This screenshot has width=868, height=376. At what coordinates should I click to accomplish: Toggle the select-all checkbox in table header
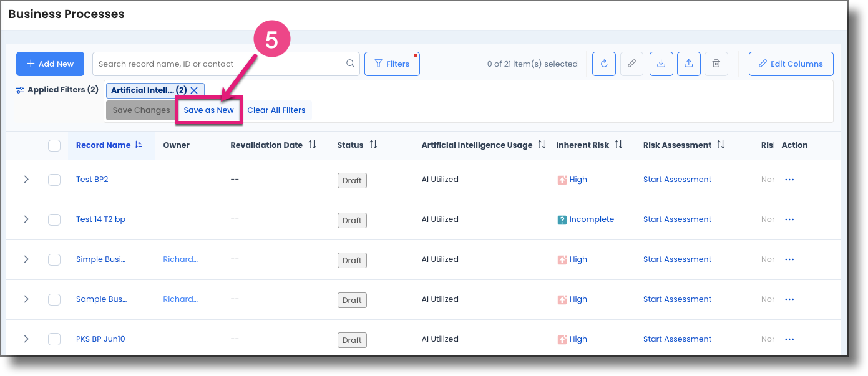pyautogui.click(x=54, y=145)
